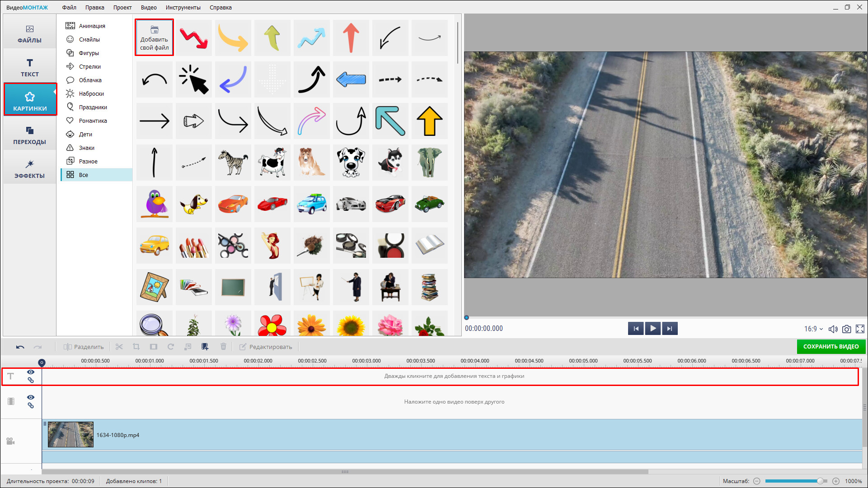868x488 pixels.
Task: Select the Романтика category
Action: coord(96,121)
